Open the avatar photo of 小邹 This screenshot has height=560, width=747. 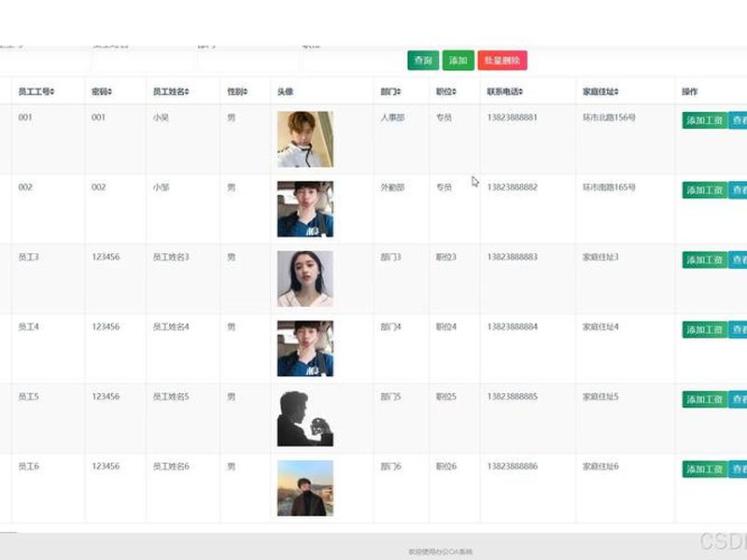pos(305,209)
